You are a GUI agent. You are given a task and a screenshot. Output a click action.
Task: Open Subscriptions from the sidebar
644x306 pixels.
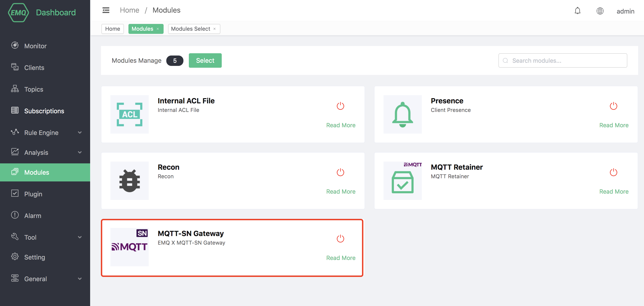click(45, 111)
